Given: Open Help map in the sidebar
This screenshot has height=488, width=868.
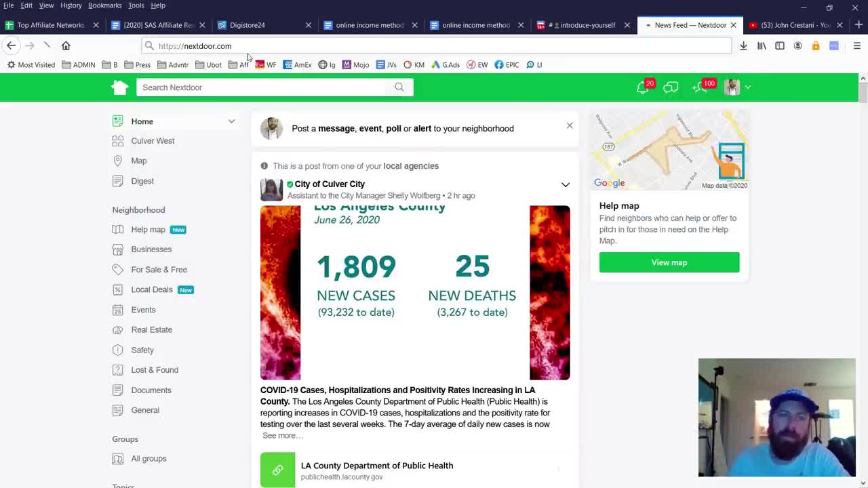Looking at the screenshot, I should [x=148, y=230].
